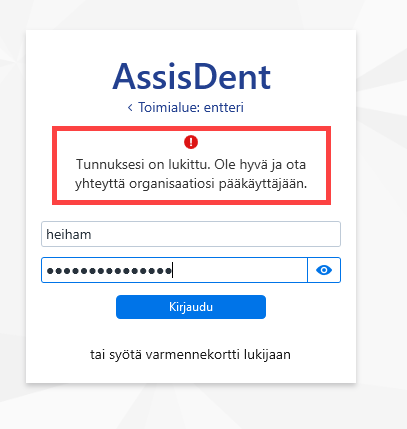This screenshot has height=429, width=407.
Task: Click the AssisDent logo title
Action: (x=191, y=77)
